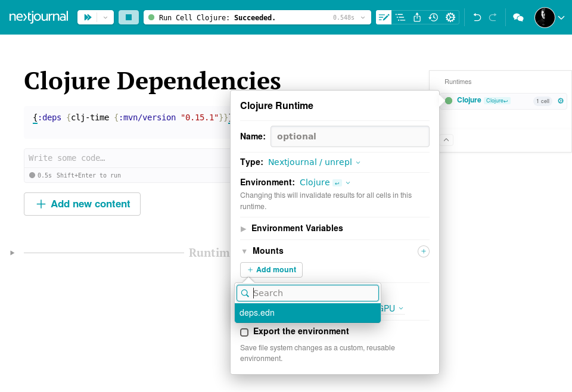Open the version history clock icon
This screenshot has height=392, width=572.
(433, 17)
